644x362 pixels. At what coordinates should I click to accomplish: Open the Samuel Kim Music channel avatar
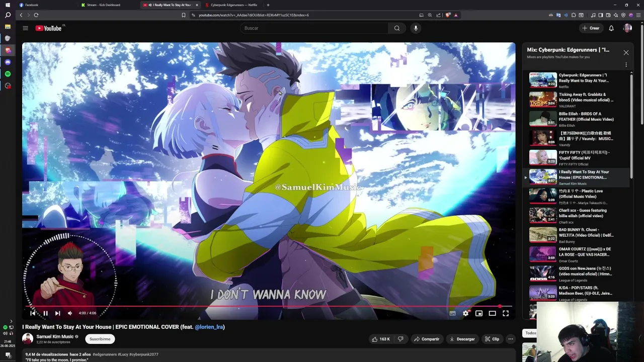(28, 339)
